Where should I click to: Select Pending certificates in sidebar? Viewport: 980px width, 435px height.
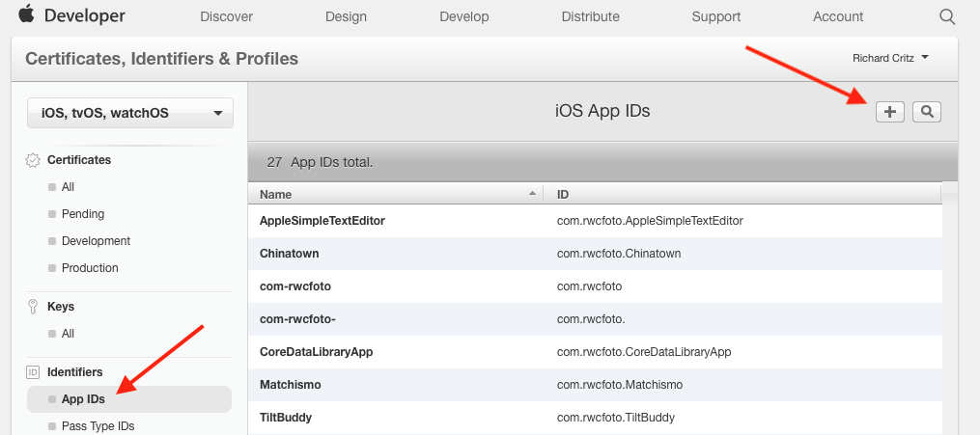(x=83, y=214)
